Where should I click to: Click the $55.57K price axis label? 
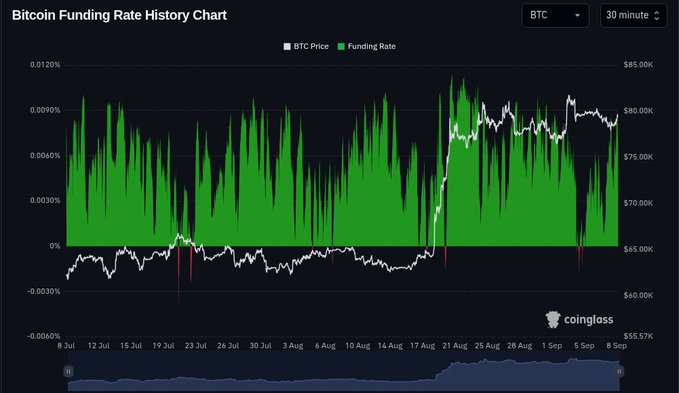pyautogui.click(x=638, y=336)
